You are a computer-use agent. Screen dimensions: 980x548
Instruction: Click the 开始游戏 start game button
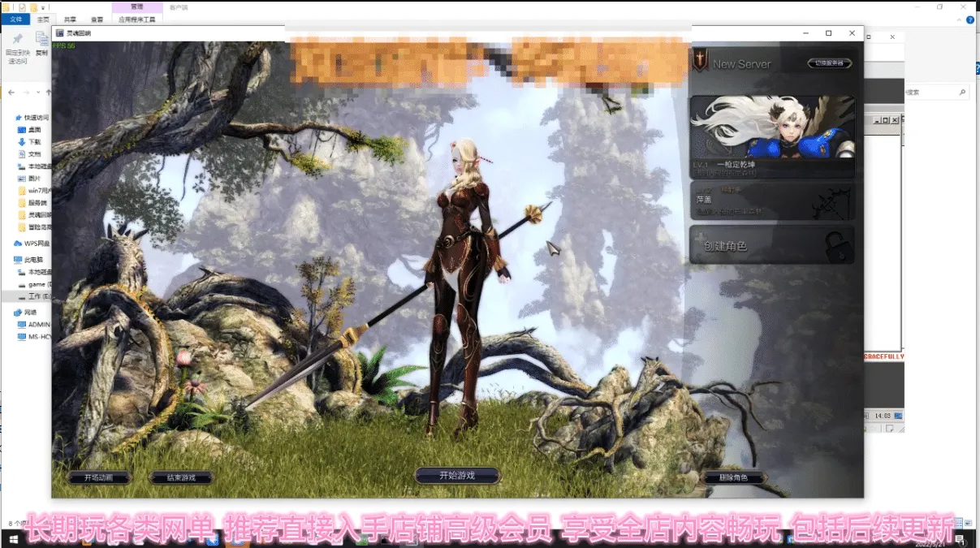tap(456, 476)
